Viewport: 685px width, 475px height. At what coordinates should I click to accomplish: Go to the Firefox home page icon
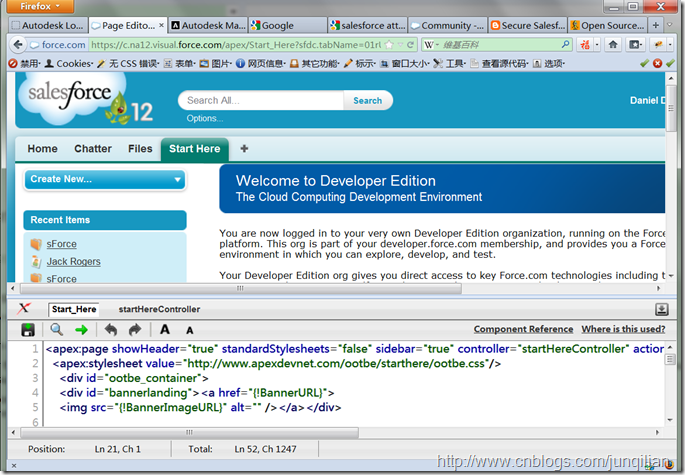tap(613, 44)
